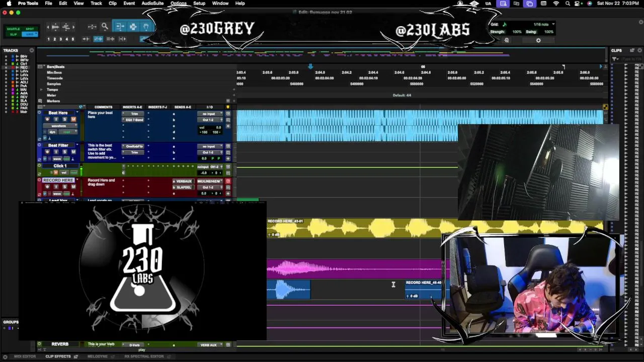Viewport: 644px width, 362px height.
Task: Open Beat Here waveform view selector
Action: (60, 126)
